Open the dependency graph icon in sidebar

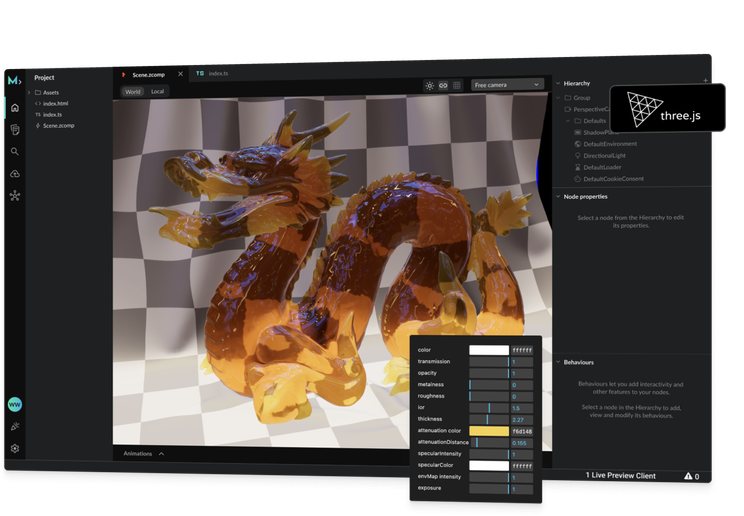[x=15, y=196]
